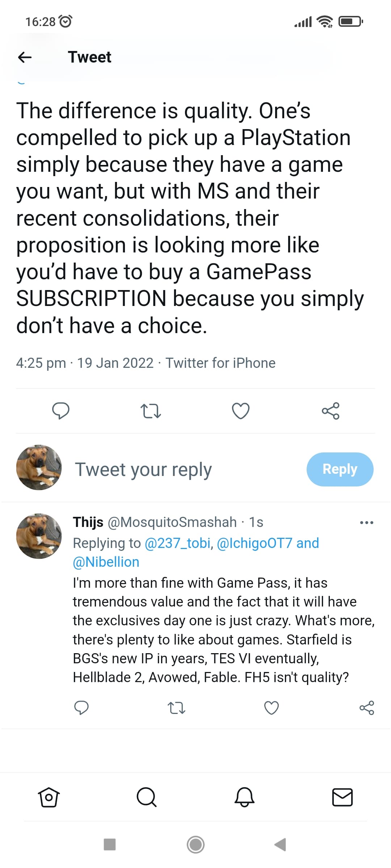The image size is (391, 868).
Task: Like Thijs's reply with the heart icon
Action: pyautogui.click(x=272, y=708)
